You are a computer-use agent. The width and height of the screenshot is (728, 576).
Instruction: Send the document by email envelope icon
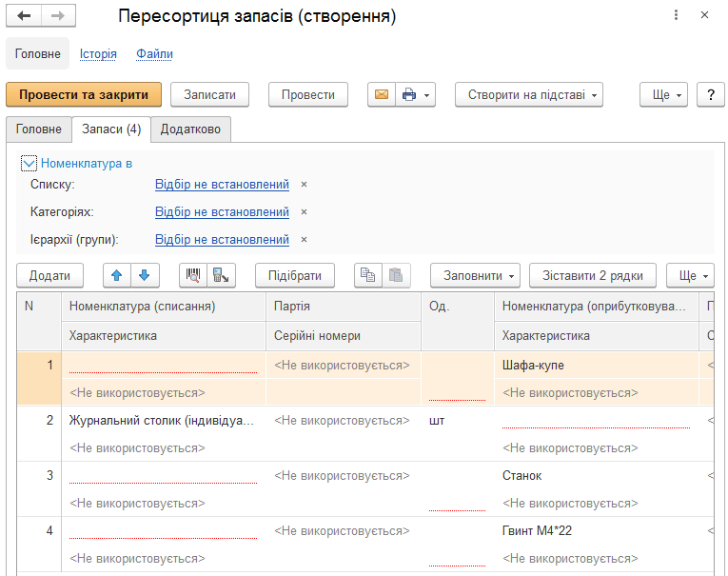click(x=382, y=95)
